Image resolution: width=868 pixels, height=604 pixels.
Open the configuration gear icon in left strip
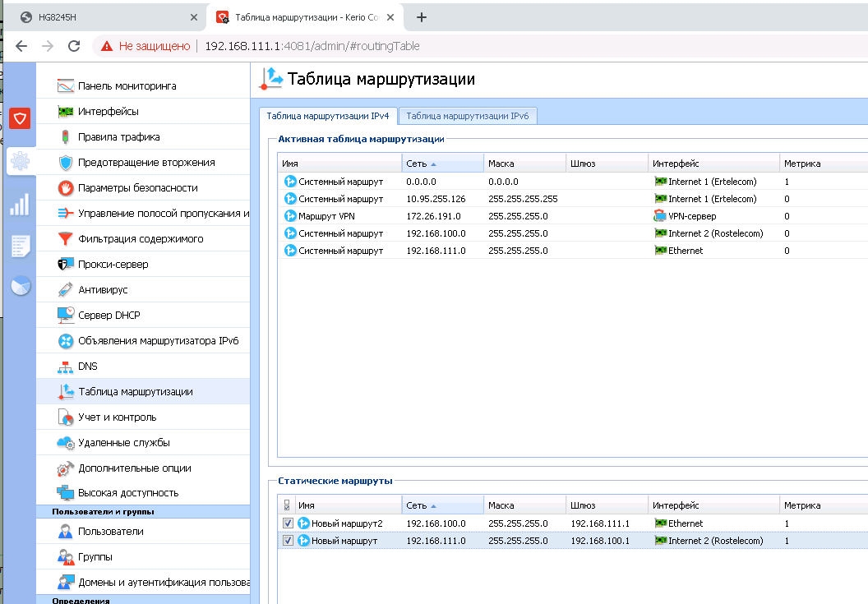20,161
